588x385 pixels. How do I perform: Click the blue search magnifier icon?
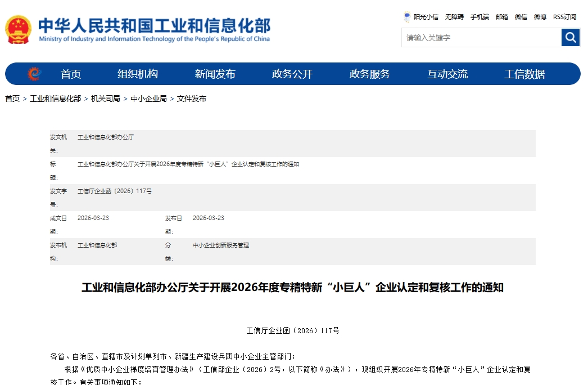[570, 37]
